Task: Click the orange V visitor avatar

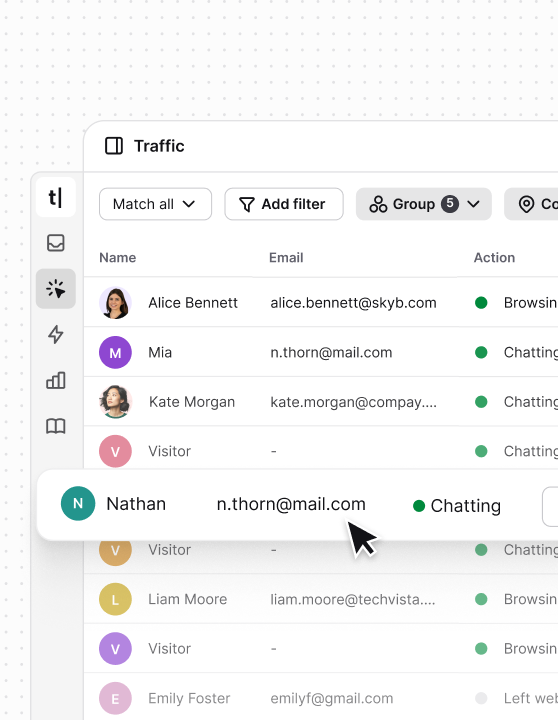Action: pyautogui.click(x=115, y=550)
